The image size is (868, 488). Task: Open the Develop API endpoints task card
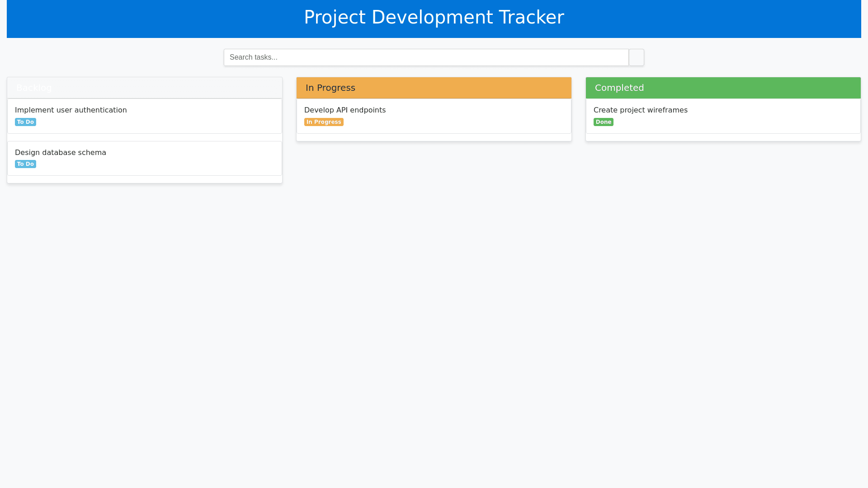click(434, 116)
